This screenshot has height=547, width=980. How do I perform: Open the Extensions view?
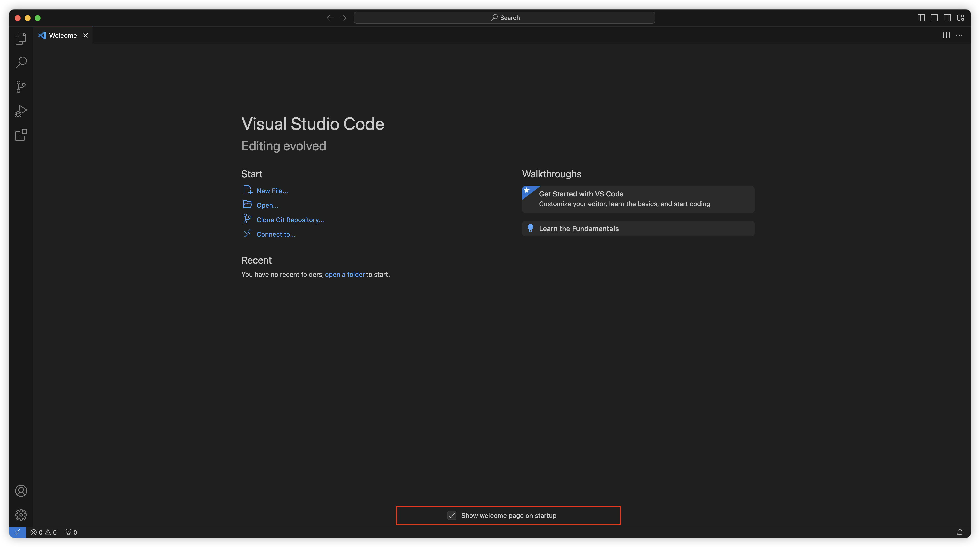pyautogui.click(x=21, y=135)
